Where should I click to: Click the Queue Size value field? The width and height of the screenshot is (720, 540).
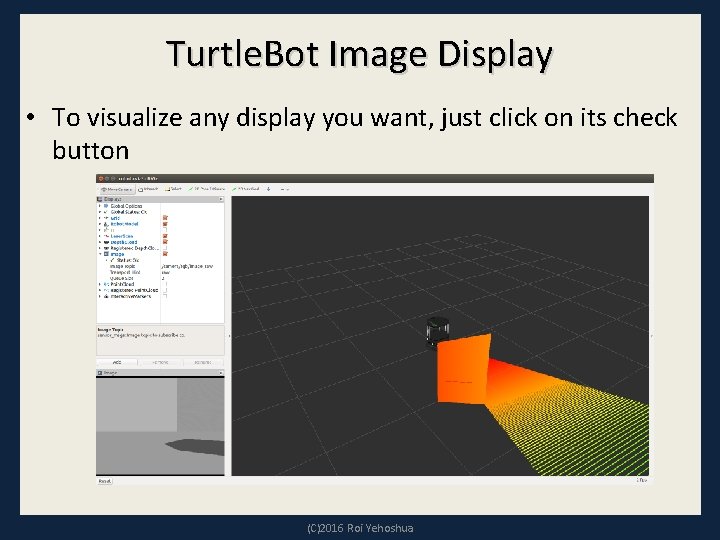192,278
